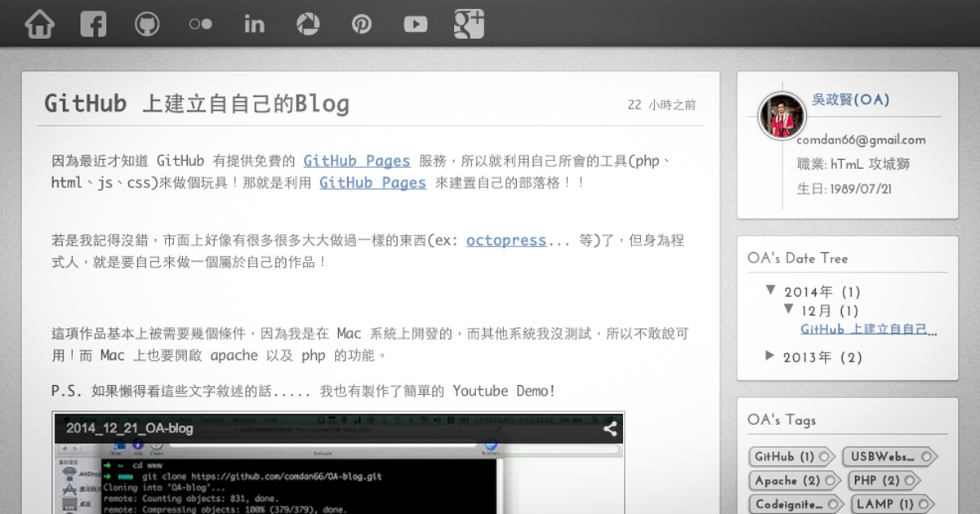Viewport: 980px width, 514px height.
Task: Go to the home page icon
Action: (x=40, y=24)
